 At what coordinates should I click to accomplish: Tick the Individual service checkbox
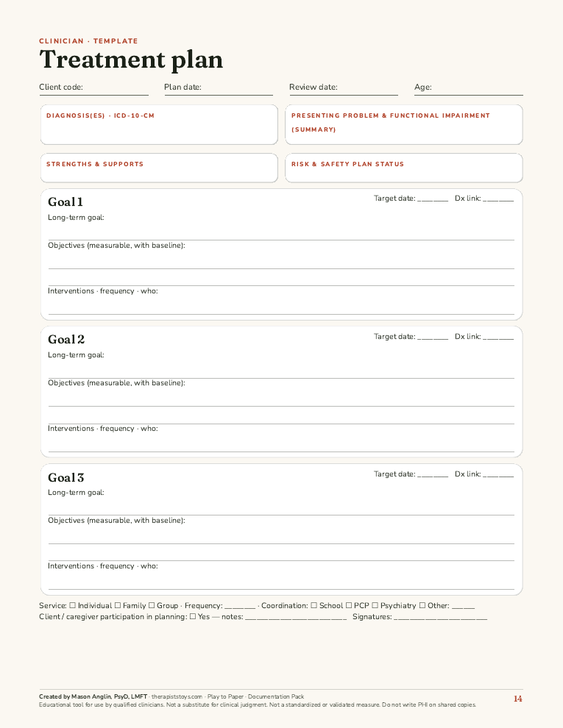tap(72, 605)
